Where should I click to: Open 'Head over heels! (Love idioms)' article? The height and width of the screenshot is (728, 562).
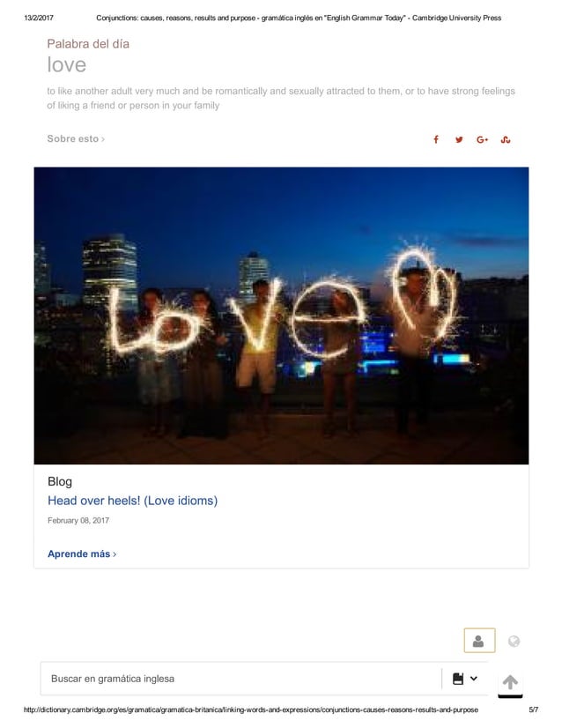(x=133, y=501)
